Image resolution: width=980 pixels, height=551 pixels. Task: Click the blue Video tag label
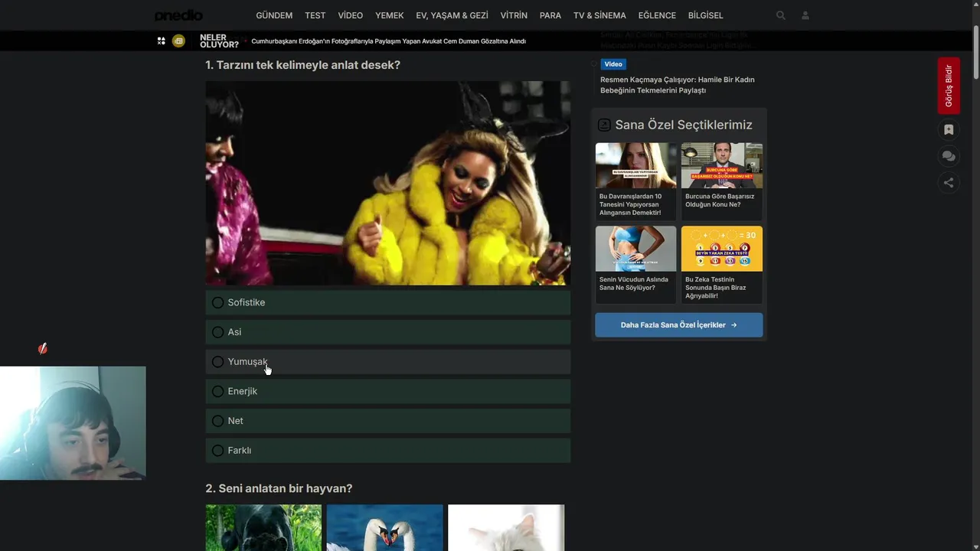pos(613,64)
